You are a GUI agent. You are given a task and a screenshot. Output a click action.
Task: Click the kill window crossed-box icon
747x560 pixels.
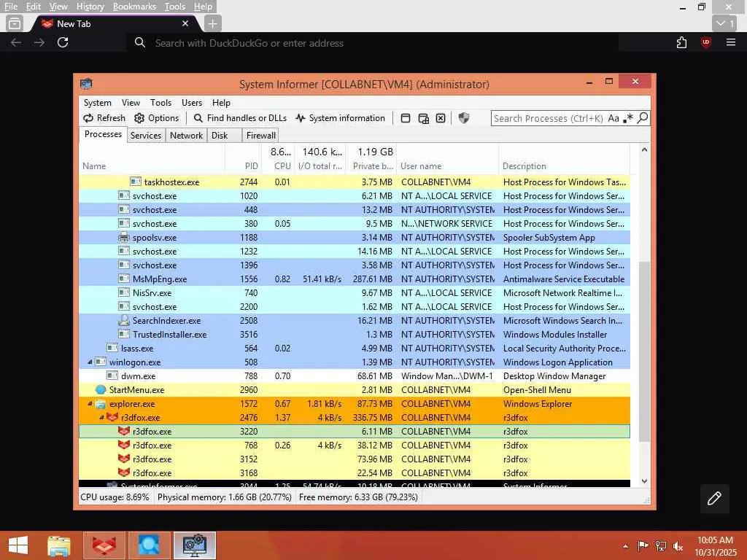tap(441, 118)
